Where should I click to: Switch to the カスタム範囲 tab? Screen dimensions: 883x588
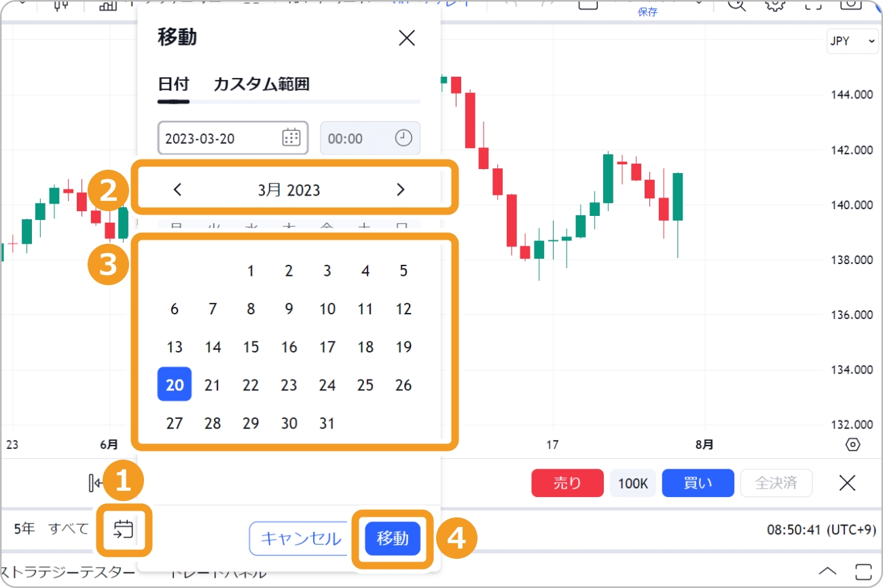[262, 84]
